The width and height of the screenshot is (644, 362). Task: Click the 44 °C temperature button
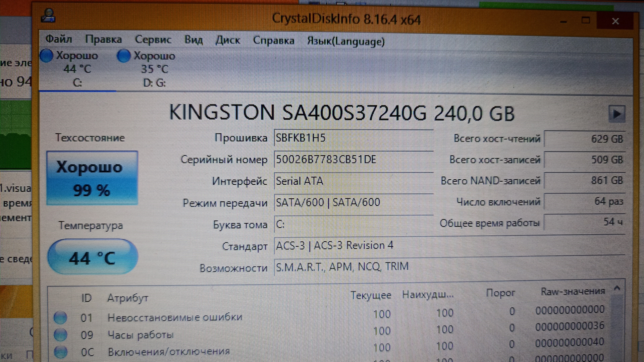pos(92,257)
